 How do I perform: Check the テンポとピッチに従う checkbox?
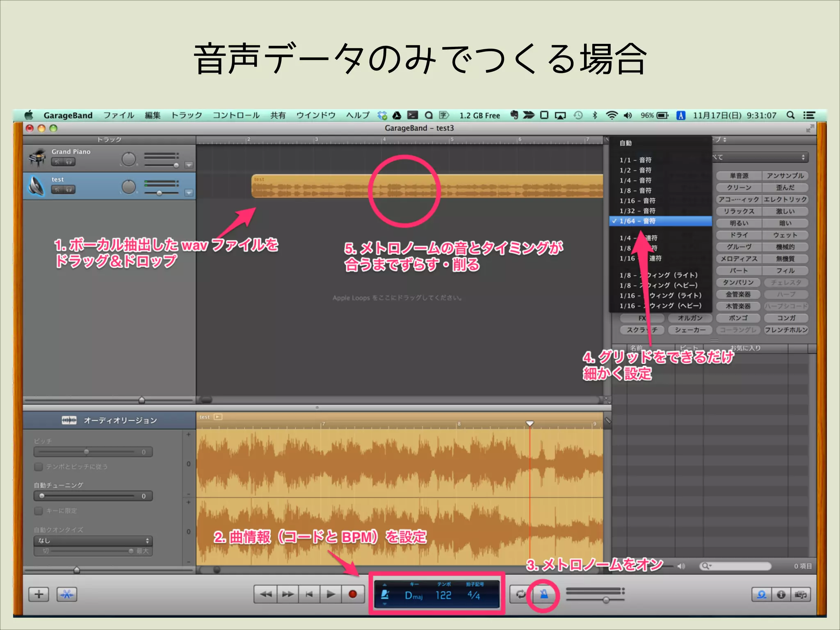[x=39, y=467]
